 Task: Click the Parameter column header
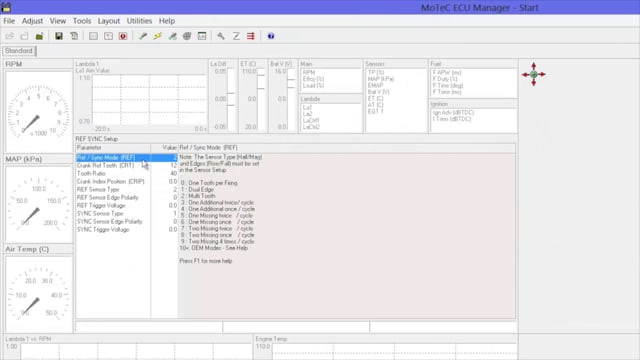click(x=113, y=148)
